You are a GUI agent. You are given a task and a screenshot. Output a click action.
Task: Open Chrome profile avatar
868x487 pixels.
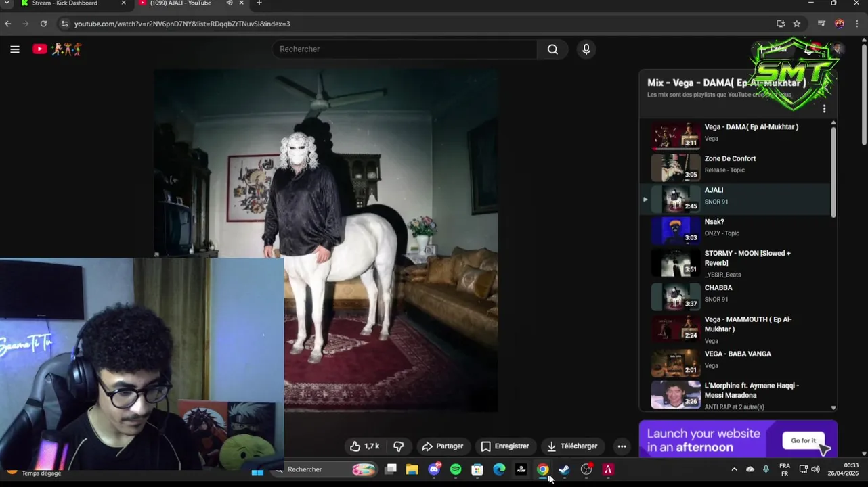[840, 24]
